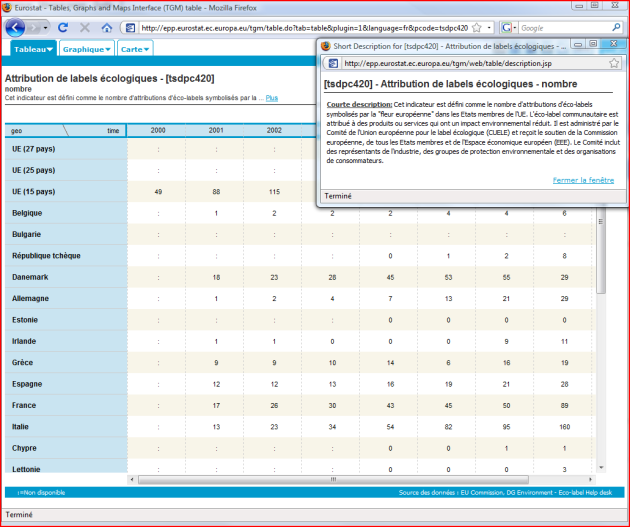Viewport: 630px width, 527px height.
Task: Click the geo/time table corner header
Action: coord(65,131)
